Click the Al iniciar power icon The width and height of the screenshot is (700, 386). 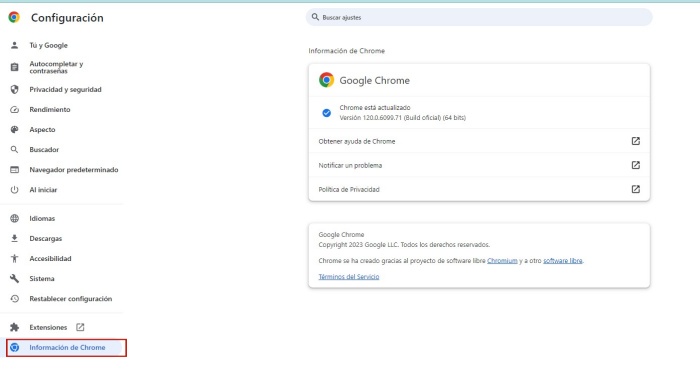click(x=15, y=190)
